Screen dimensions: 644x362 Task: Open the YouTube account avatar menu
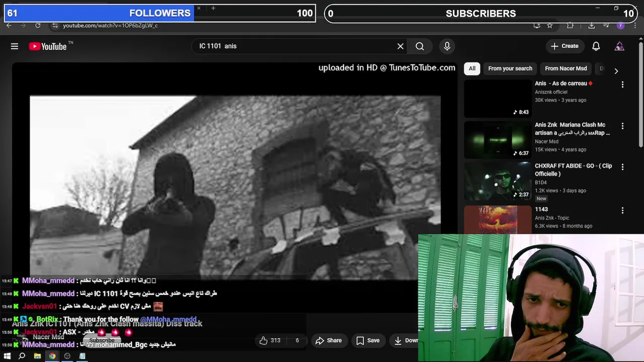[619, 46]
